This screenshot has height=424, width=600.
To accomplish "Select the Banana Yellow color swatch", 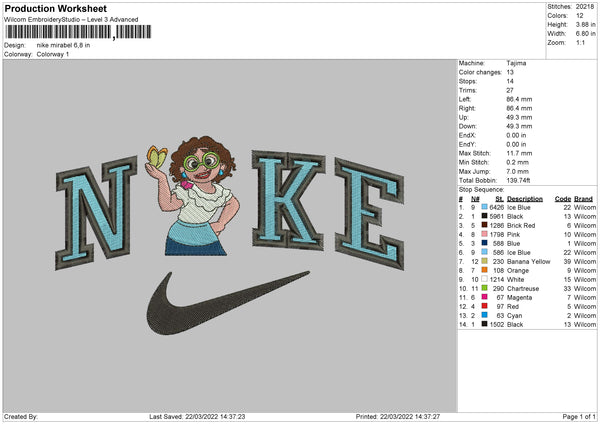I will (484, 261).
